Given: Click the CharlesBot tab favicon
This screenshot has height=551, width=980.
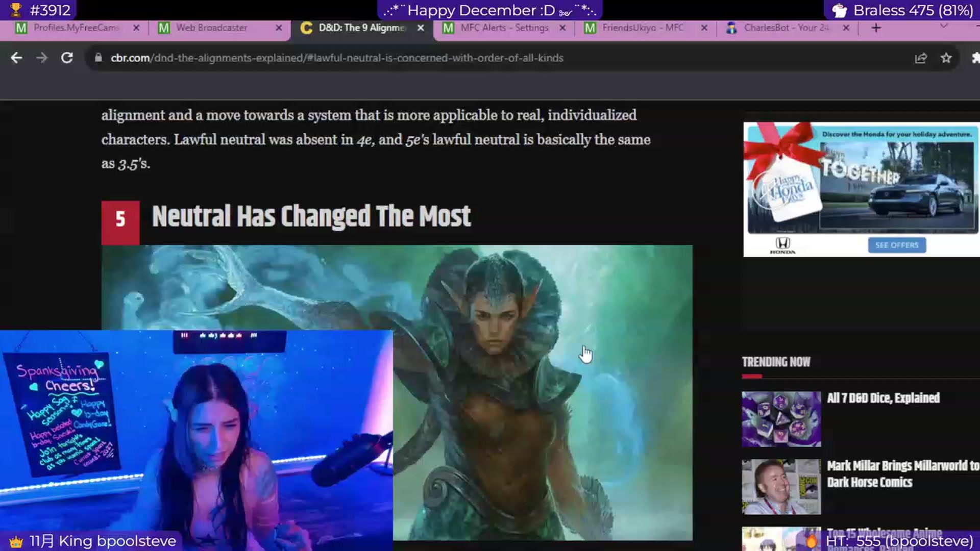Looking at the screenshot, I should click(731, 28).
